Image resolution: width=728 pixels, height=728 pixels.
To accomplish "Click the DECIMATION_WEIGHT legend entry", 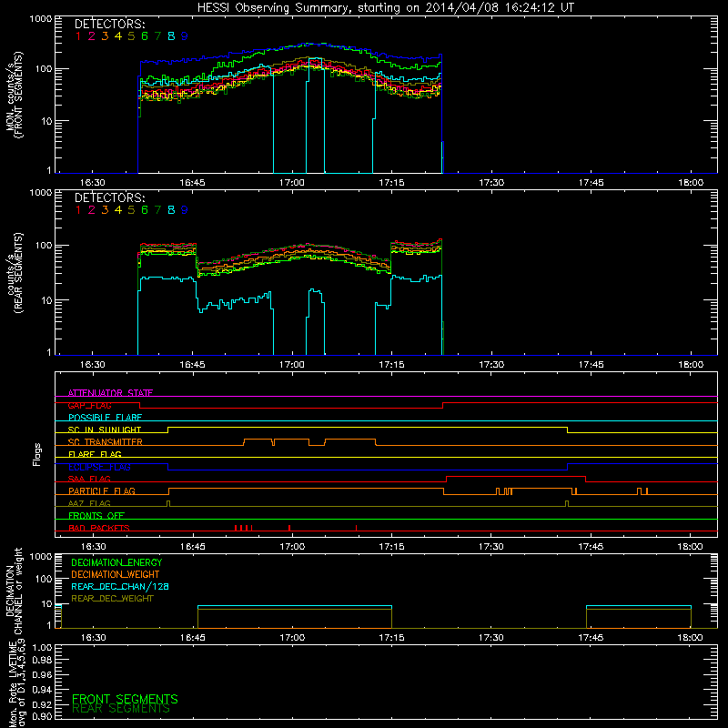I will 116,575.
